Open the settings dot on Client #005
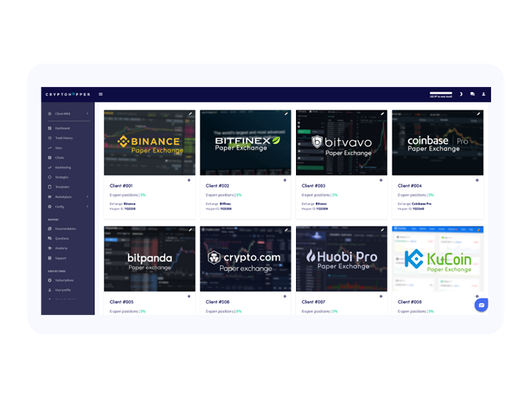 189,296
